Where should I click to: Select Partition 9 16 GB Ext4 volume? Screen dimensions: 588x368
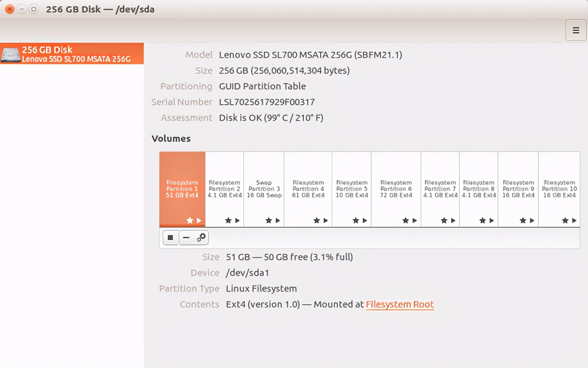[519, 189]
